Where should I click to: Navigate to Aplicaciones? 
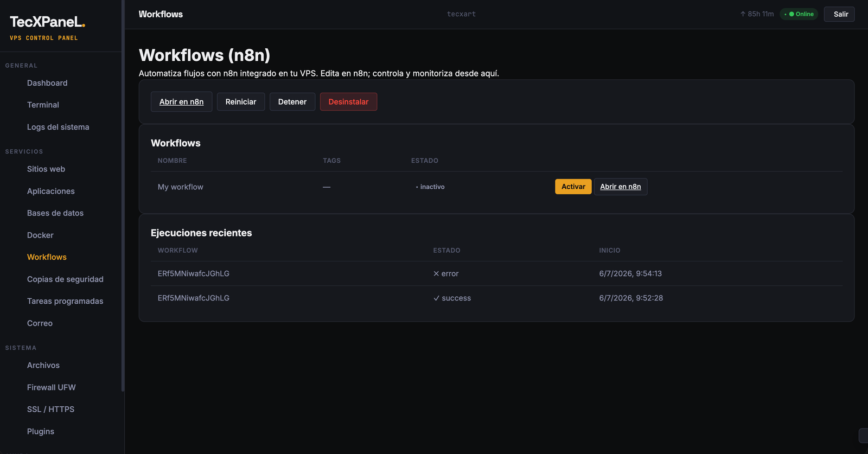51,191
